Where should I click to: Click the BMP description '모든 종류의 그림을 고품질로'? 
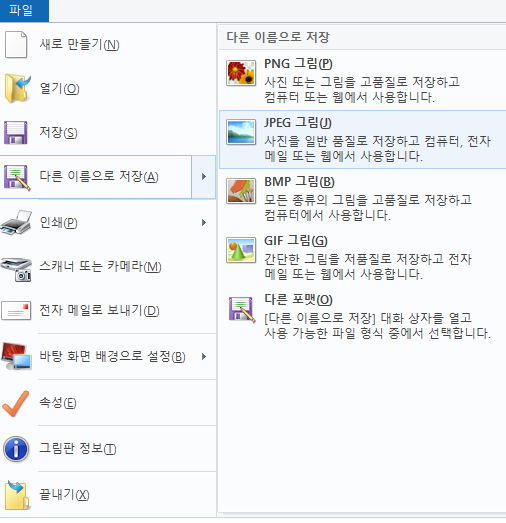342,200
